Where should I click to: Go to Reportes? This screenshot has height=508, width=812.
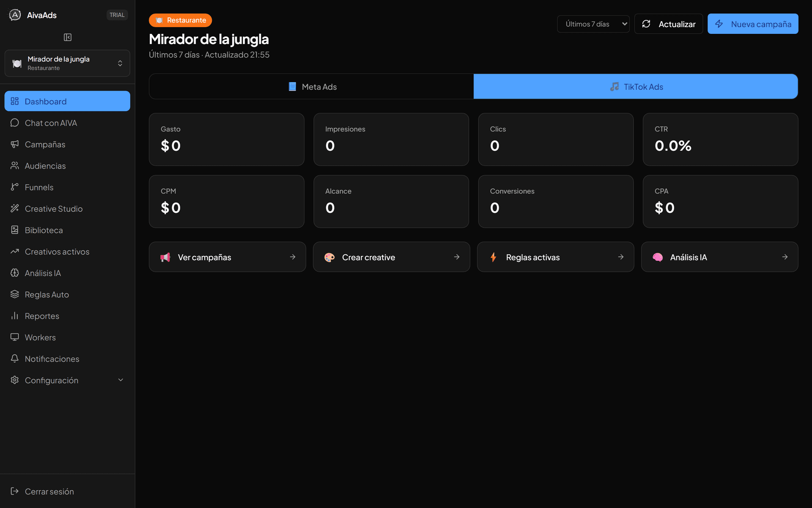point(67,316)
